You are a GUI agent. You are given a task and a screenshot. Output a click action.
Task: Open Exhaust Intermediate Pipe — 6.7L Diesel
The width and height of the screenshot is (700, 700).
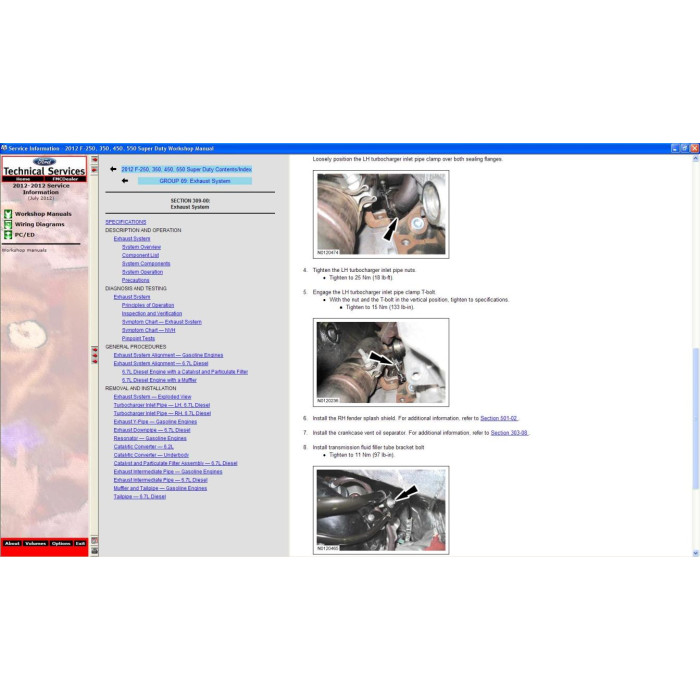point(160,480)
